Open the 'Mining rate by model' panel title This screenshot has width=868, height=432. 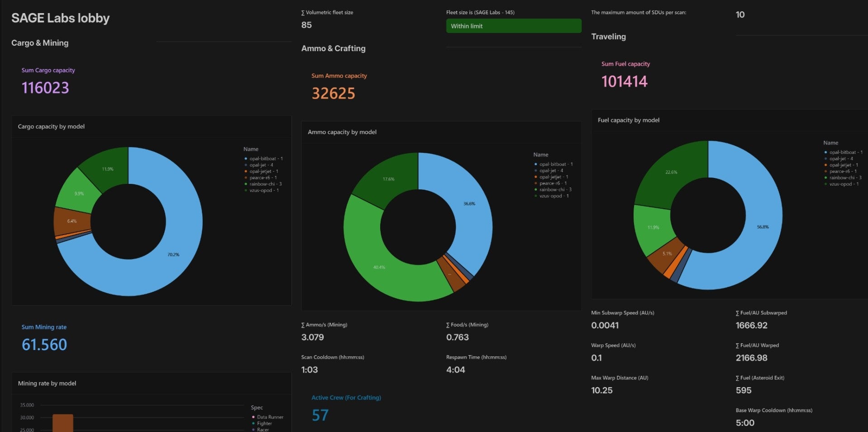47,384
